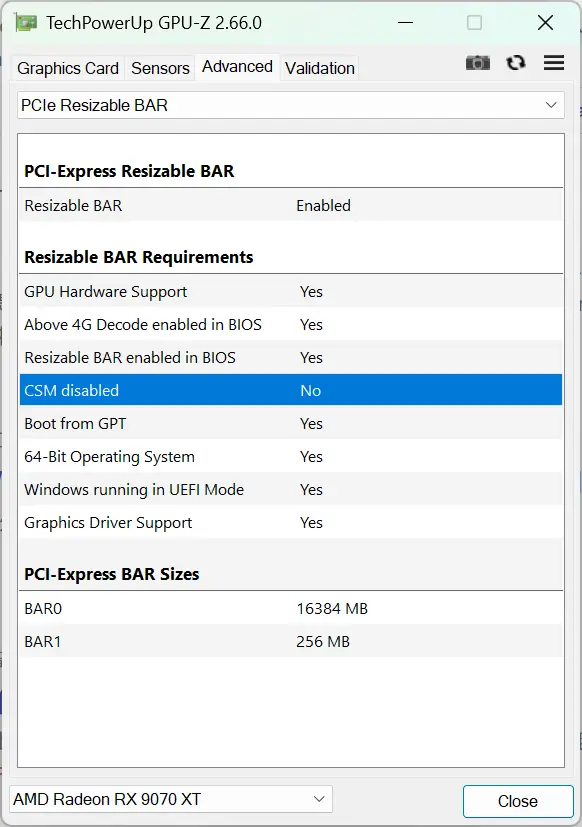Select Resizable BAR enabled in BIOS row
The height and width of the screenshot is (827, 582).
(x=291, y=358)
